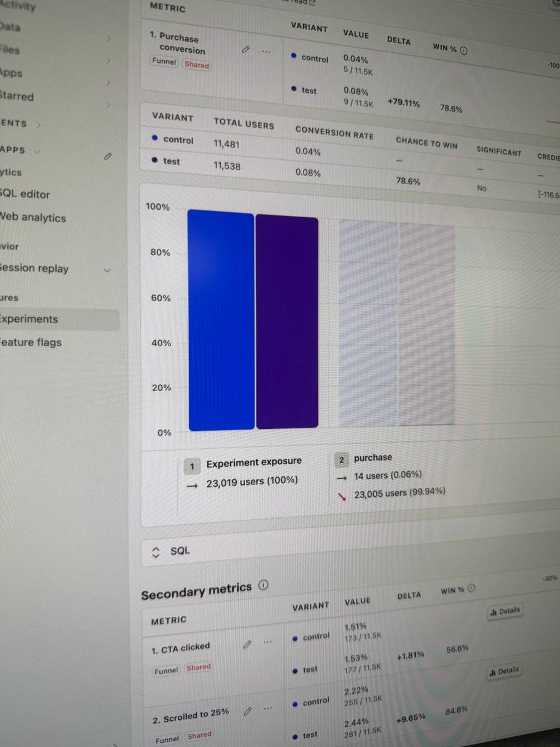
Task: Show the Win % info tooltip in the primary metrics header
Action: click(464, 51)
